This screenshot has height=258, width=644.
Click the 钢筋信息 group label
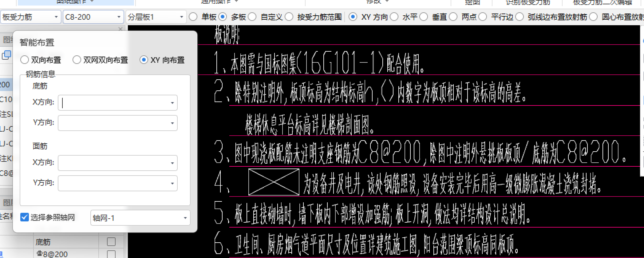coord(41,74)
